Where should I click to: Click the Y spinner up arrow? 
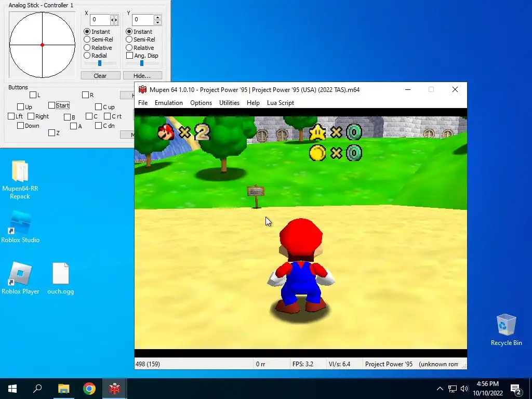[x=157, y=17]
